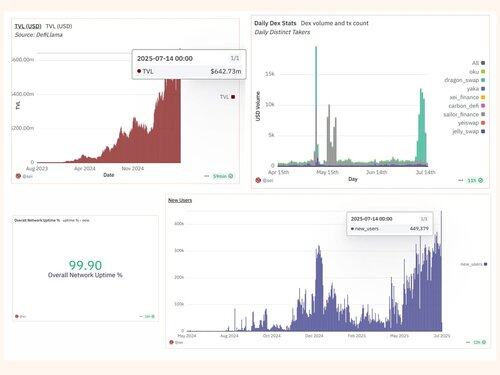Toggle the dragon_swap series in the legend

click(x=464, y=80)
